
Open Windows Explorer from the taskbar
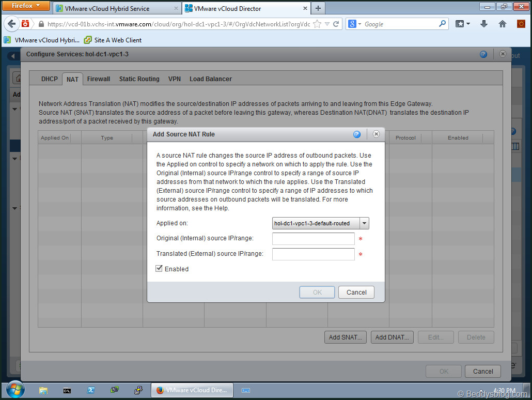tap(43, 390)
